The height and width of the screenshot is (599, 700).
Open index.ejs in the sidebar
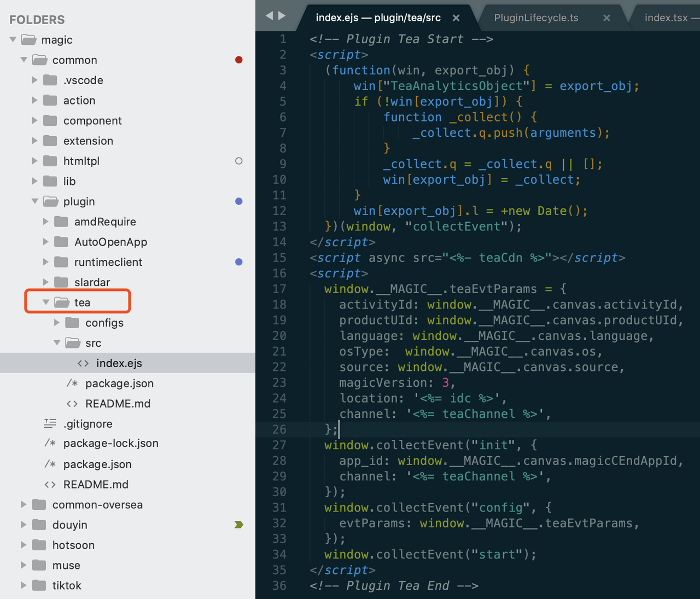(x=119, y=363)
